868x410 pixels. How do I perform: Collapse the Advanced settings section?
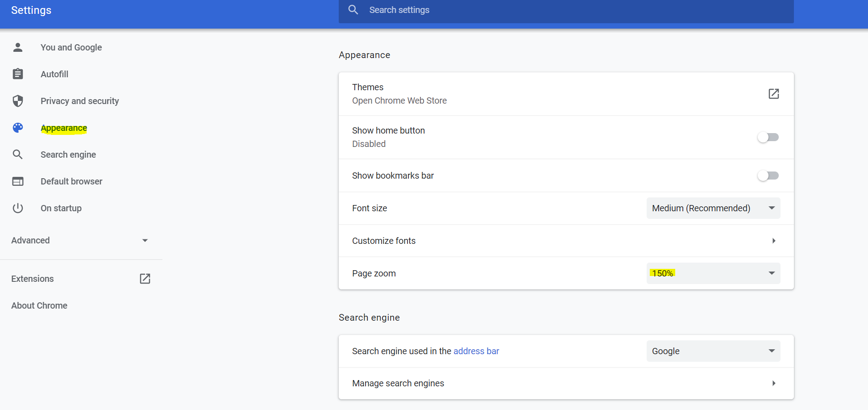pyautogui.click(x=145, y=240)
